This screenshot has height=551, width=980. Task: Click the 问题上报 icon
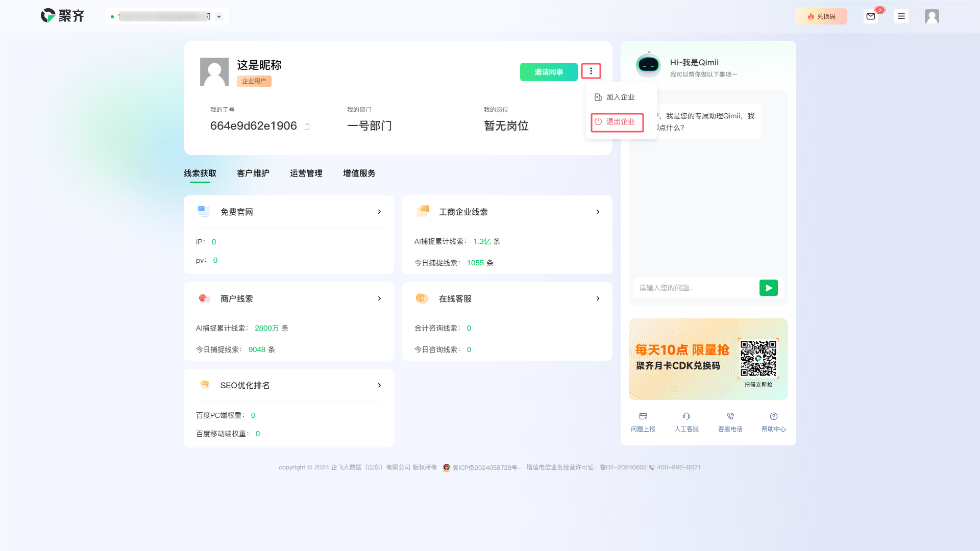pos(643,416)
